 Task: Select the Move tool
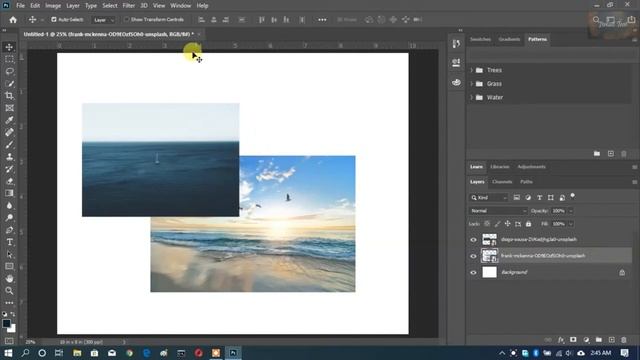coord(9,47)
